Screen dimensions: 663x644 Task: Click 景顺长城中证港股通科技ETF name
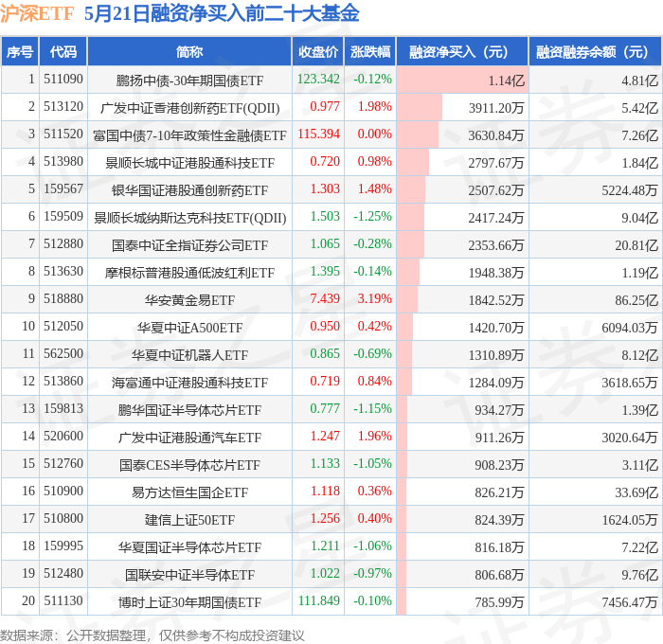point(189,163)
